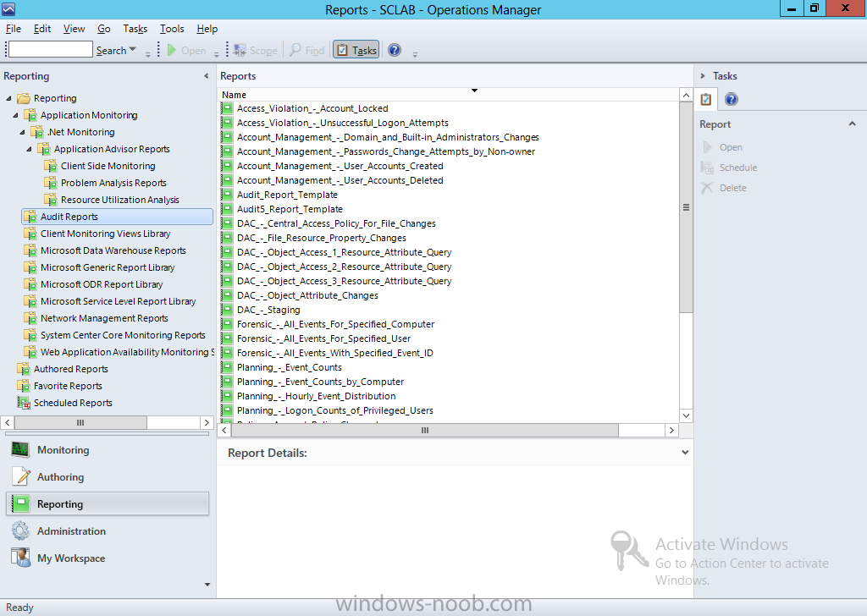Open the Edit menu

tap(42, 29)
